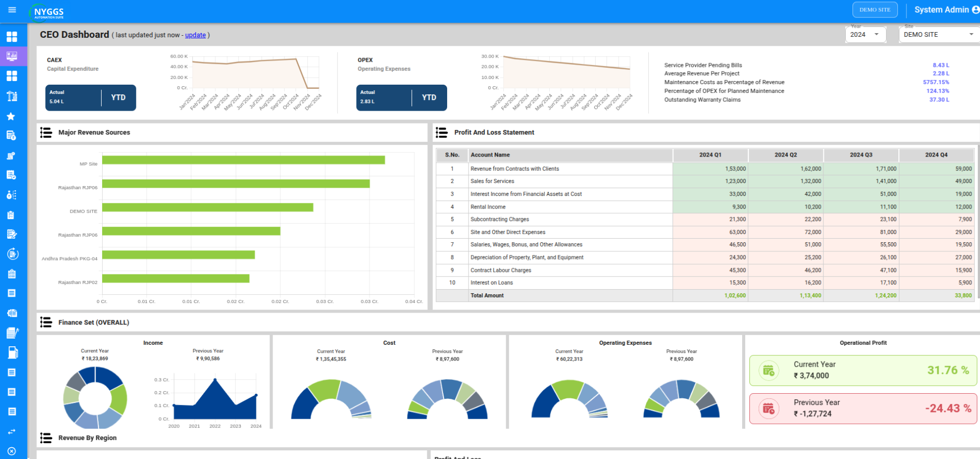
Task: Click the Operating Expenses Previous Year half-donut chart
Action: 681,399
